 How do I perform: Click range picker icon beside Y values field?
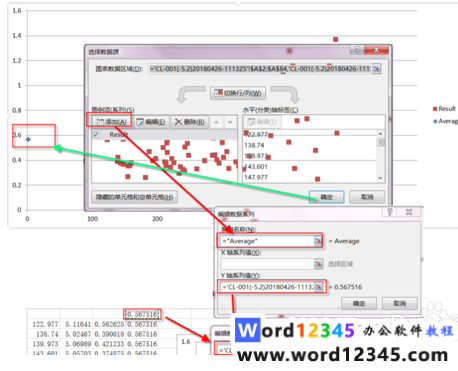pyautogui.click(x=318, y=287)
